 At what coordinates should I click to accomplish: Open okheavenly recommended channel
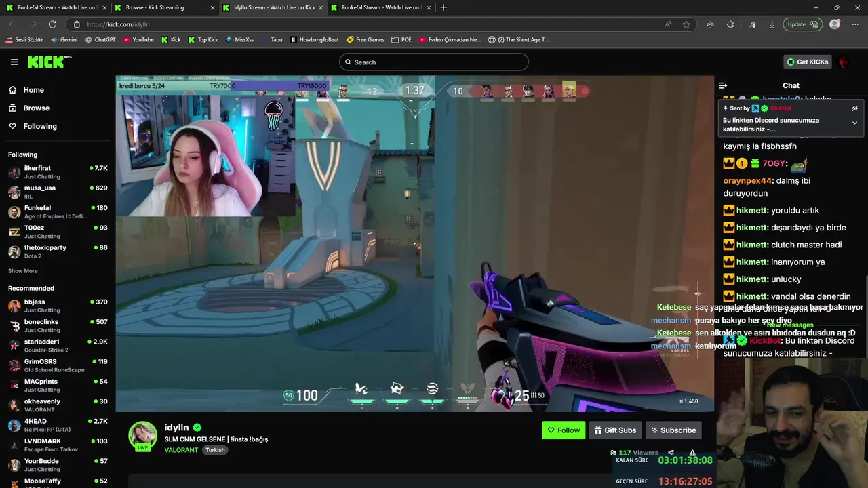(58, 405)
